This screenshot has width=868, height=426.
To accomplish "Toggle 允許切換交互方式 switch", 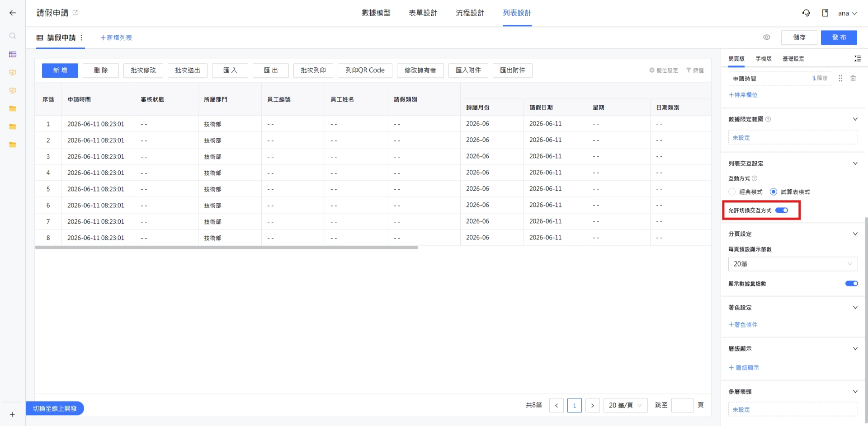I will pos(782,210).
